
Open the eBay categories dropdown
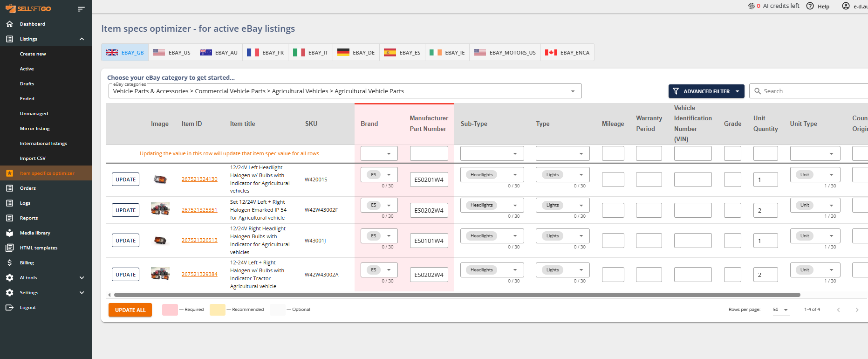(x=573, y=91)
